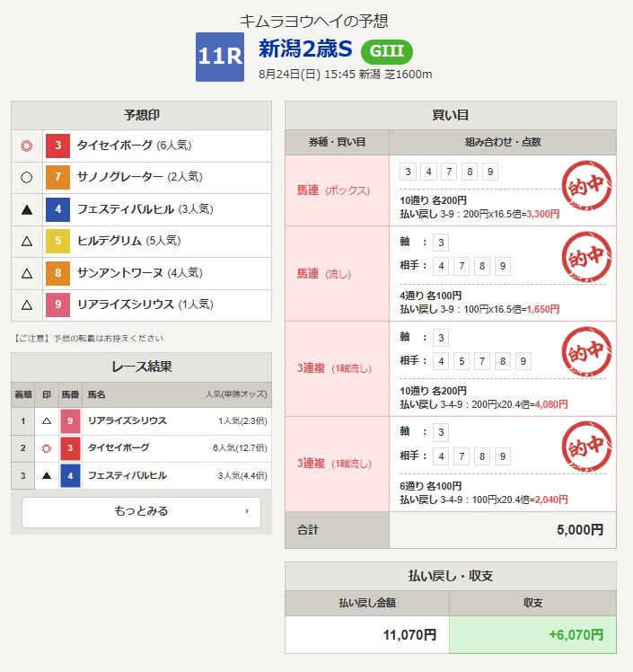The image size is (633, 672).
Task: Select the レース結果 section header
Action: [141, 367]
